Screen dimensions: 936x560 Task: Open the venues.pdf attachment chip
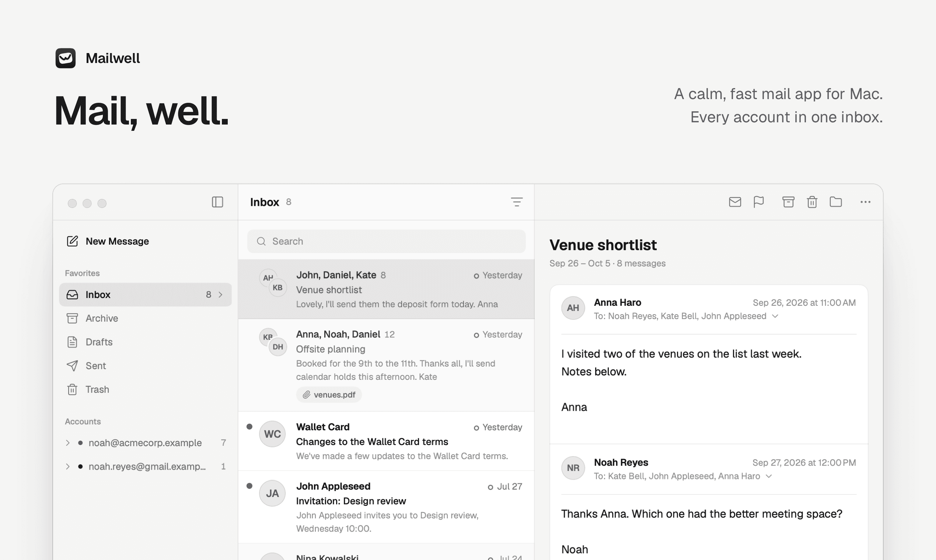329,395
